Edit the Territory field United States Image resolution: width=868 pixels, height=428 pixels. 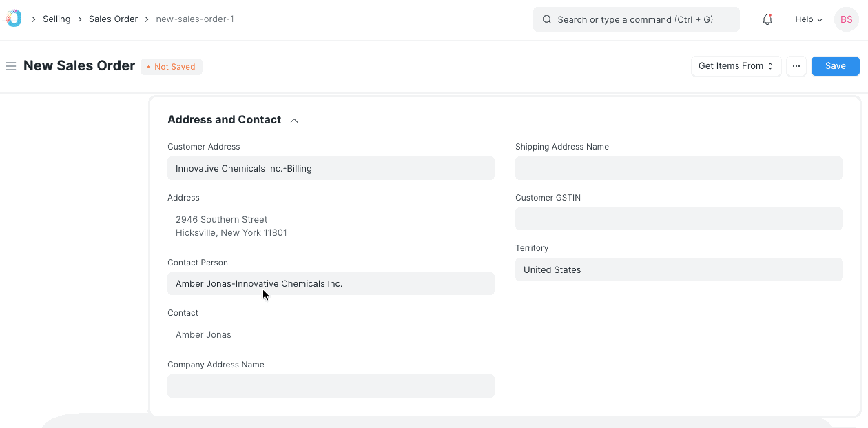pos(679,269)
